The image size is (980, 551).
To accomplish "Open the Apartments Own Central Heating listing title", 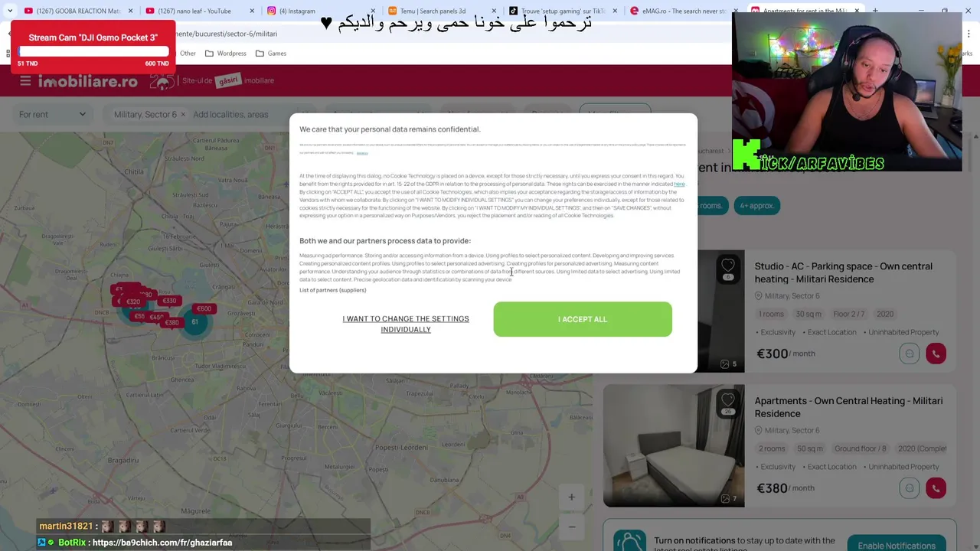I will 848,407.
